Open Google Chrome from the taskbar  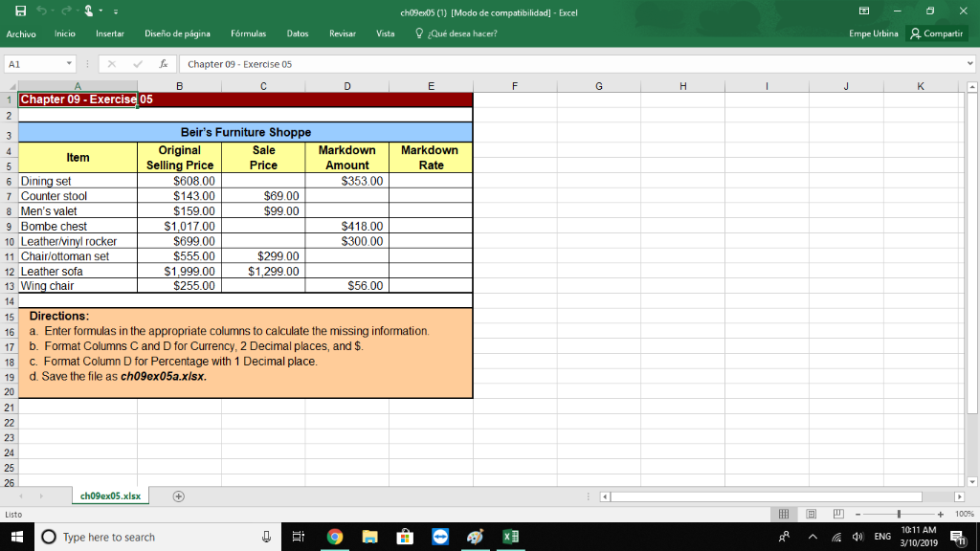click(x=335, y=537)
